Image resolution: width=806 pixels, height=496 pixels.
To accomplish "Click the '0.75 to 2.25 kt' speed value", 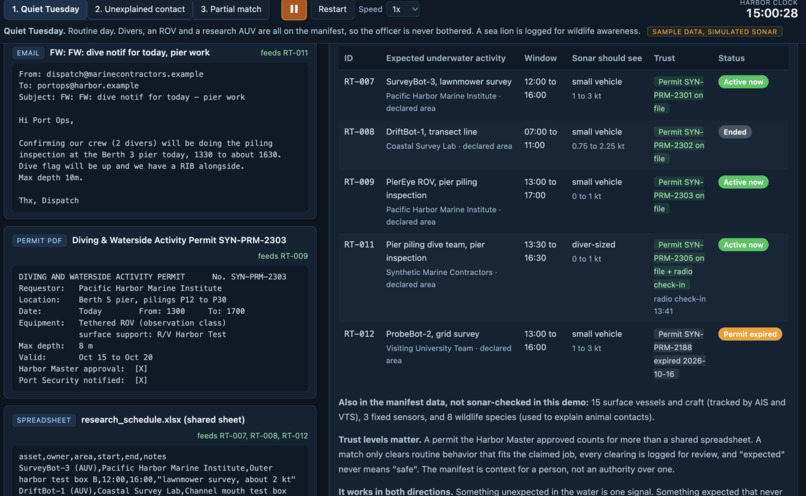I will pos(598,146).
